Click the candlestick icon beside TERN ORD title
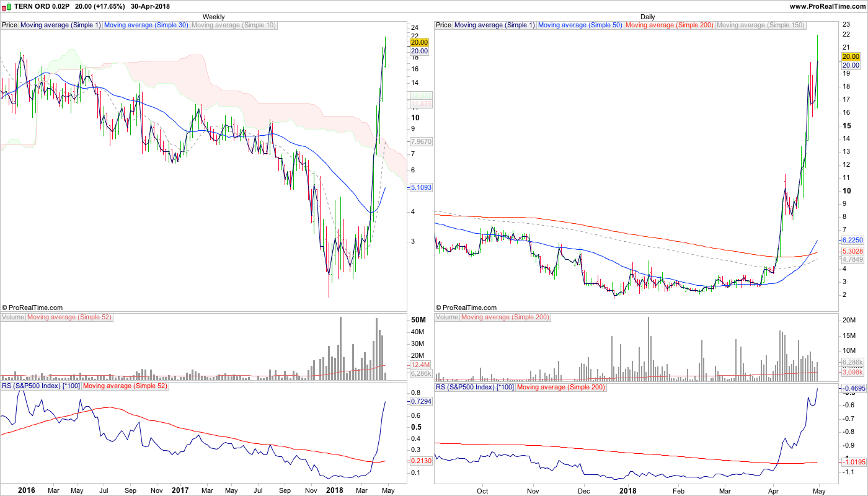The width and height of the screenshot is (868, 496). pyautogui.click(x=7, y=6)
